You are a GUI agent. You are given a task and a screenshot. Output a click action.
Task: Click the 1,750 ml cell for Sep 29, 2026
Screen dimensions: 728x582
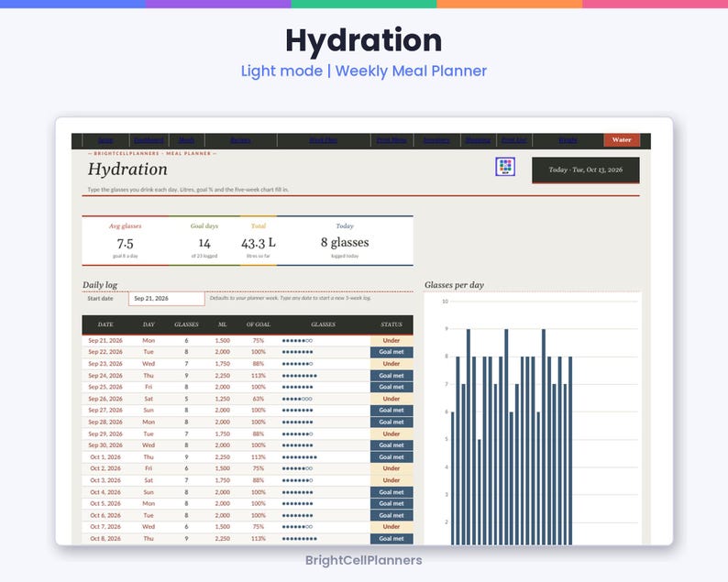[x=223, y=434]
